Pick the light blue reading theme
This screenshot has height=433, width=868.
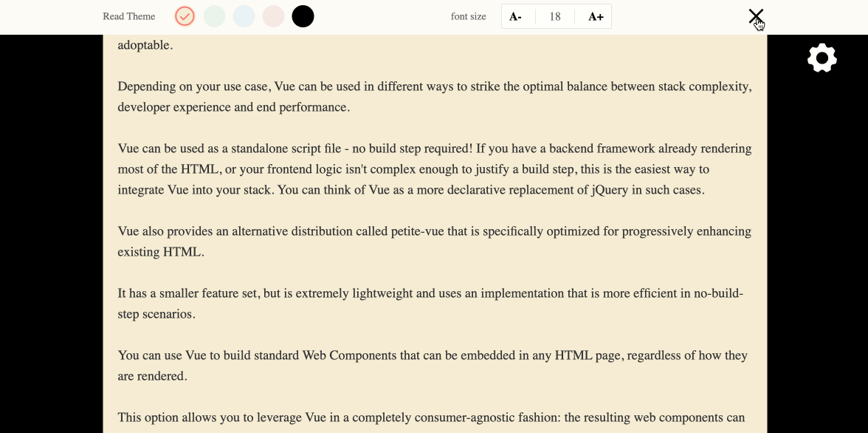pyautogui.click(x=244, y=16)
